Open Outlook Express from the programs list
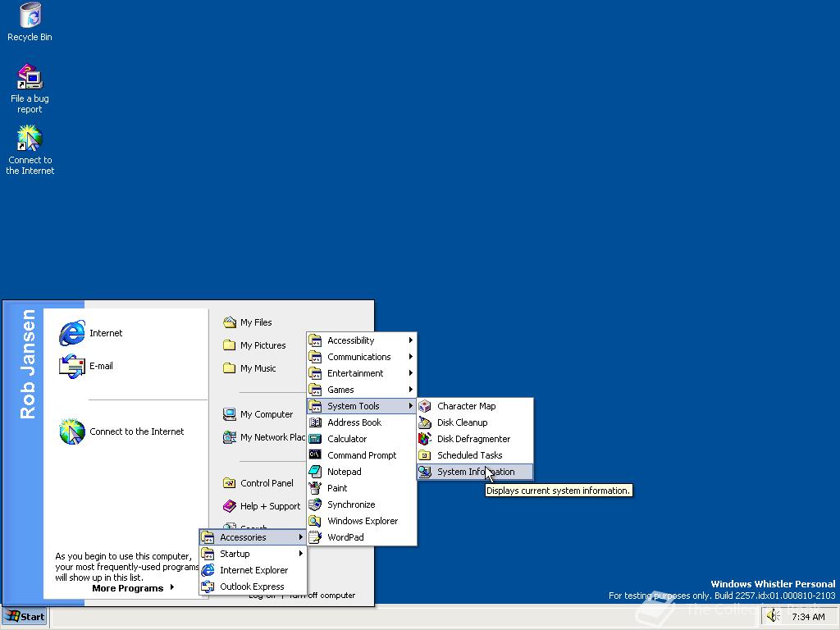The image size is (840, 630). [253, 587]
